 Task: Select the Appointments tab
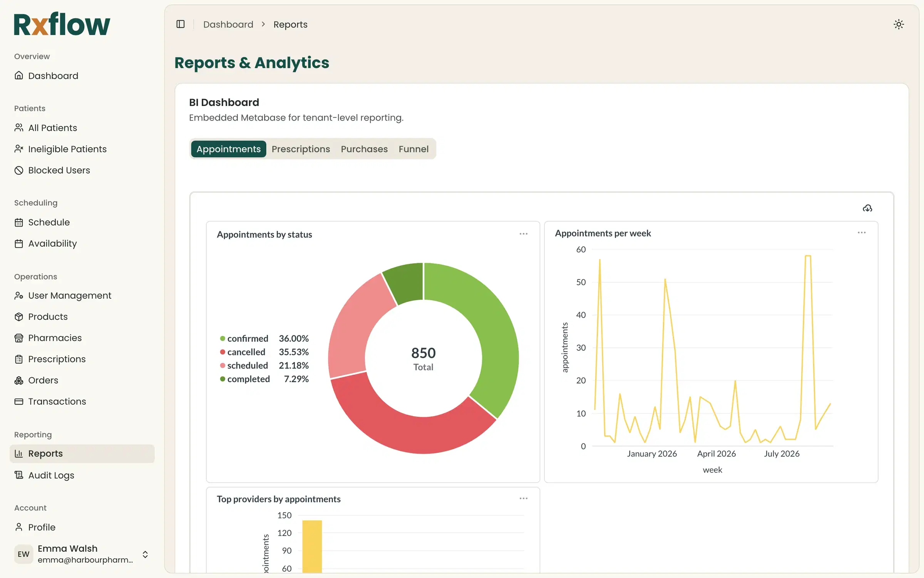pyautogui.click(x=229, y=149)
